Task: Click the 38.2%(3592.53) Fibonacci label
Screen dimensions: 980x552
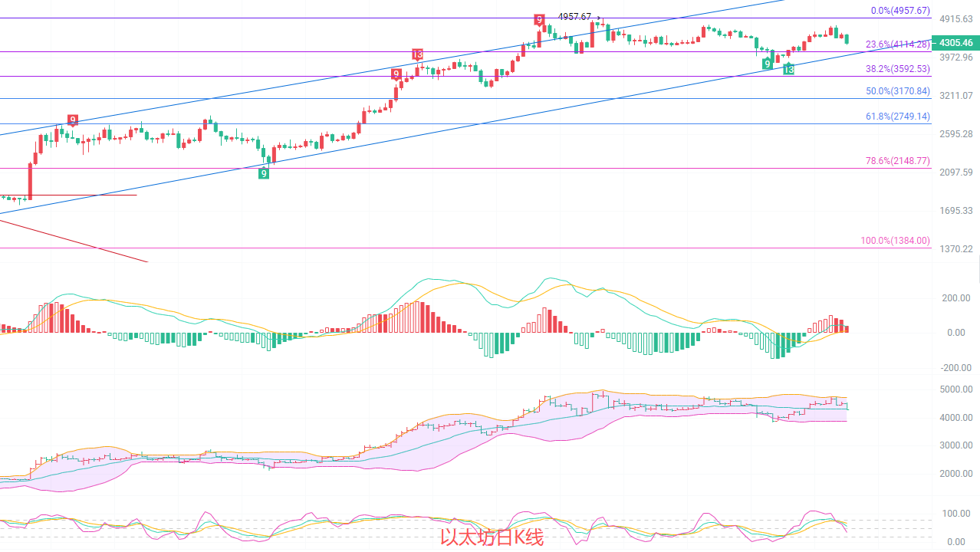Action: (x=897, y=68)
